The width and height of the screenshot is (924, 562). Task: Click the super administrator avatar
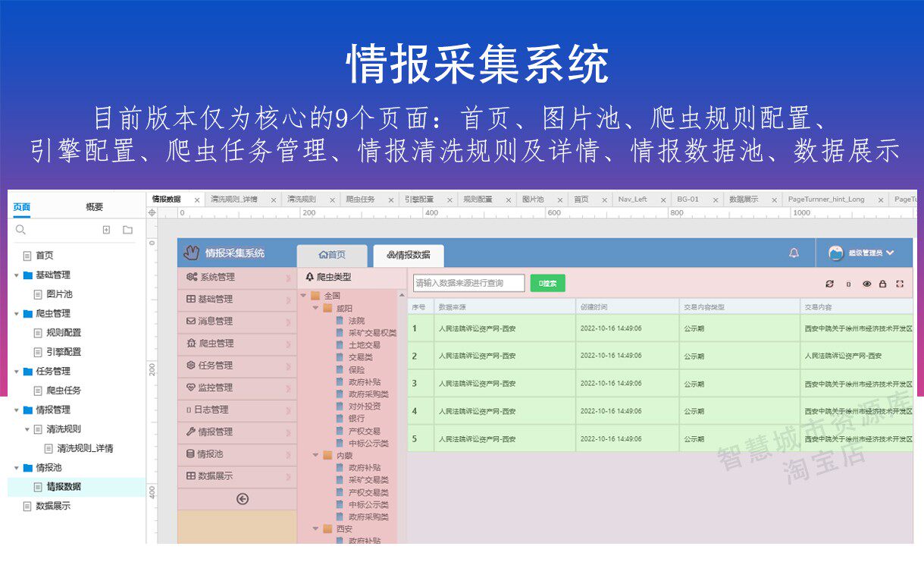836,253
